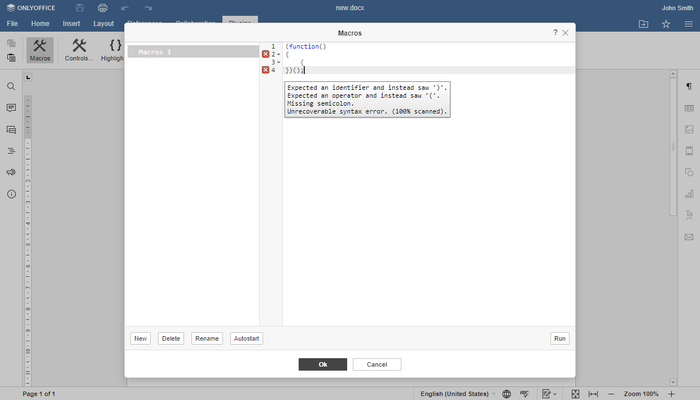
Task: Click the Rename macro button
Action: (x=207, y=338)
